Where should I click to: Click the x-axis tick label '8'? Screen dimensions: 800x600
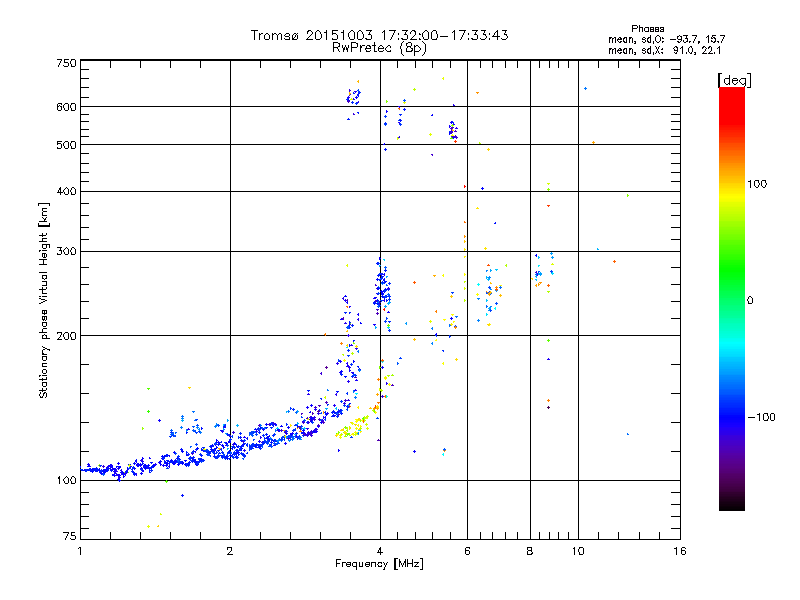[530, 551]
